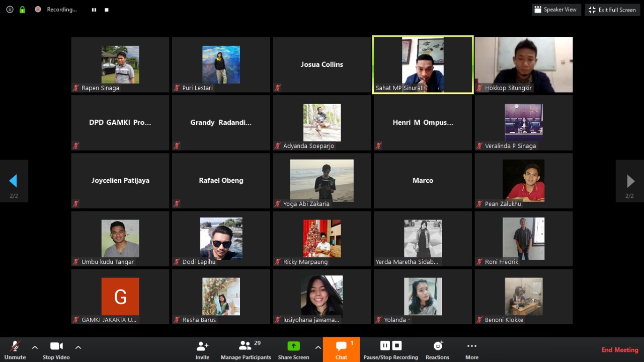Select the Yolanda - tile
The width and height of the screenshot is (644, 362).
423,297
